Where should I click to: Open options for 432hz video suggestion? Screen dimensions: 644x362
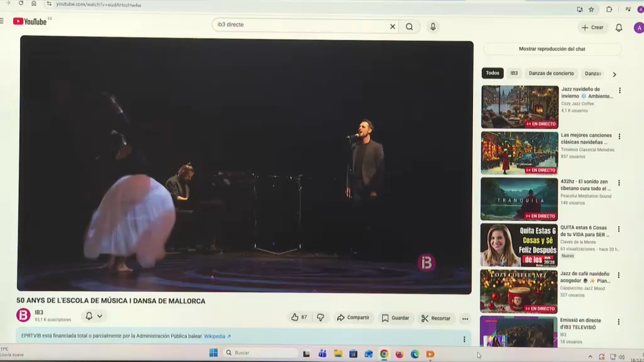coord(619,183)
